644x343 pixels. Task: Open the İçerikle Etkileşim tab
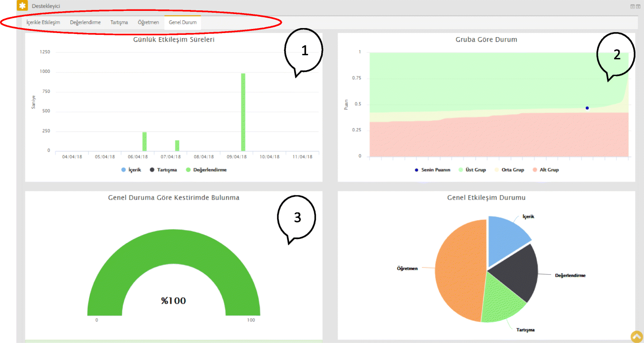point(43,22)
